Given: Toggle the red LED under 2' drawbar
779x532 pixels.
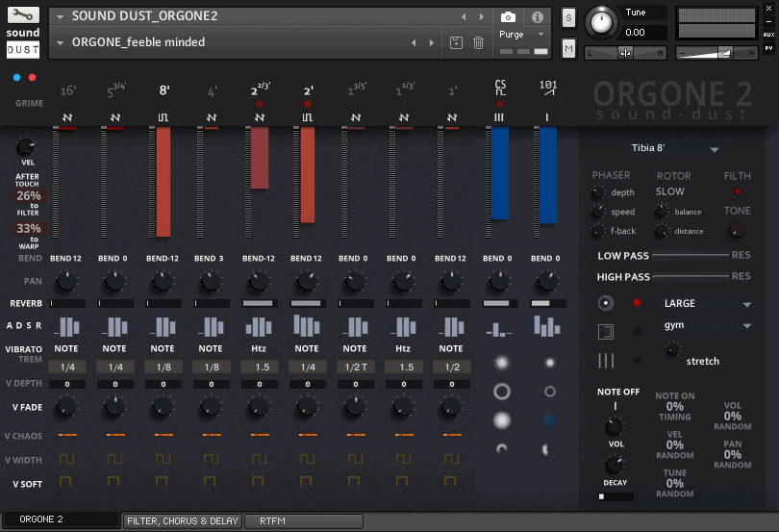Looking at the screenshot, I should pyautogui.click(x=308, y=104).
